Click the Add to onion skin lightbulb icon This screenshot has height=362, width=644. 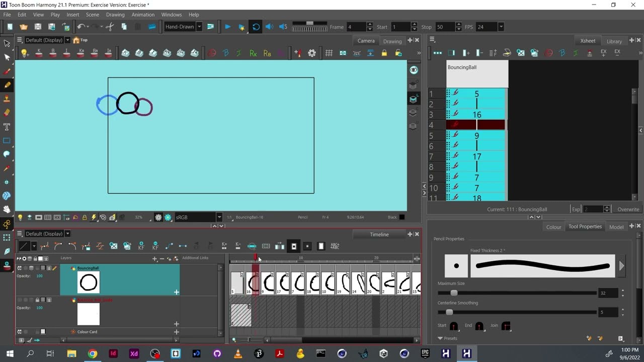coord(24,53)
